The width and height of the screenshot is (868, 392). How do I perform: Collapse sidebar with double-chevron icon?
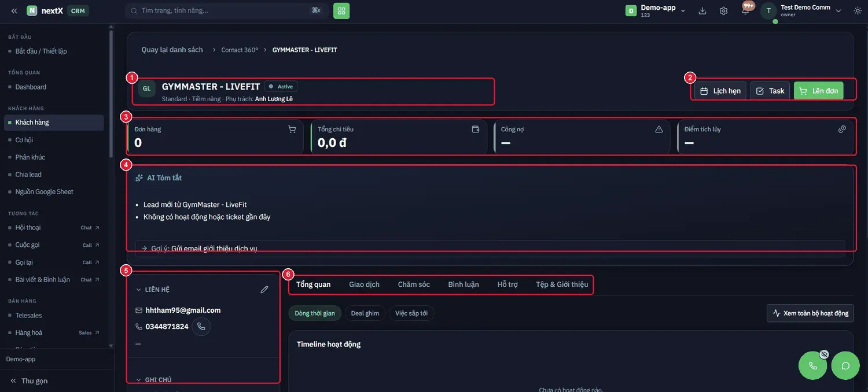pos(14,10)
